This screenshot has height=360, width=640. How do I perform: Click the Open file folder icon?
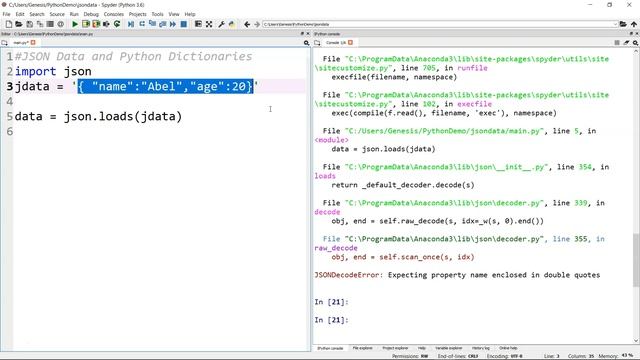[19, 24]
